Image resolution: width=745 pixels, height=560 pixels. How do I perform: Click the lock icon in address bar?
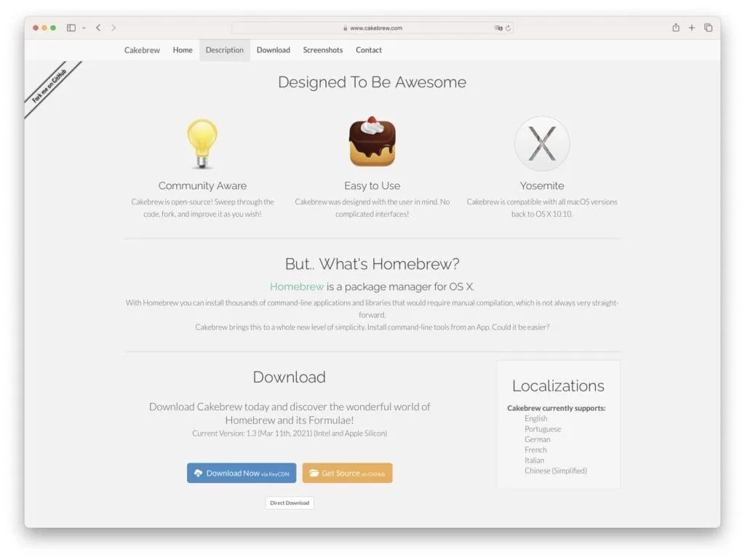point(346,28)
